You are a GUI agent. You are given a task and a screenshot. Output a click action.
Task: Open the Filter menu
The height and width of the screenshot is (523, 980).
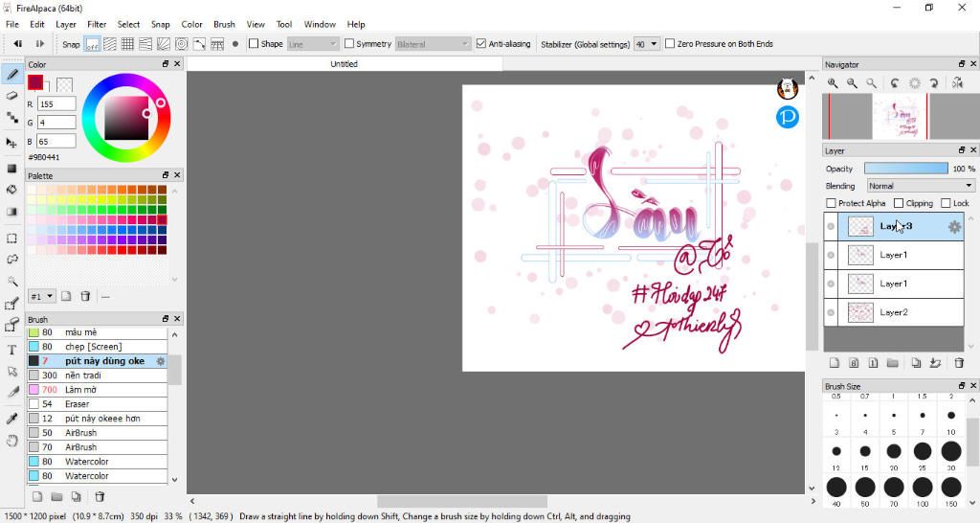click(x=97, y=24)
